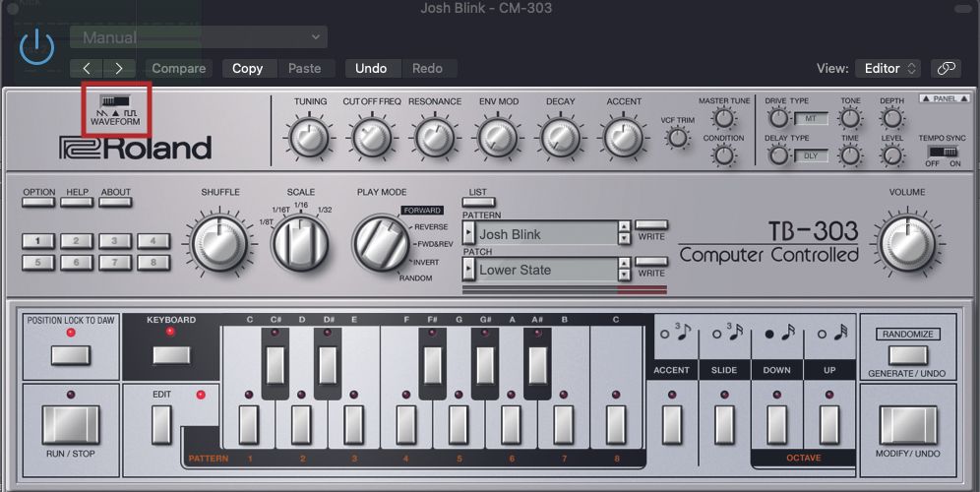Go to the previous preset arrow

pos(88,68)
